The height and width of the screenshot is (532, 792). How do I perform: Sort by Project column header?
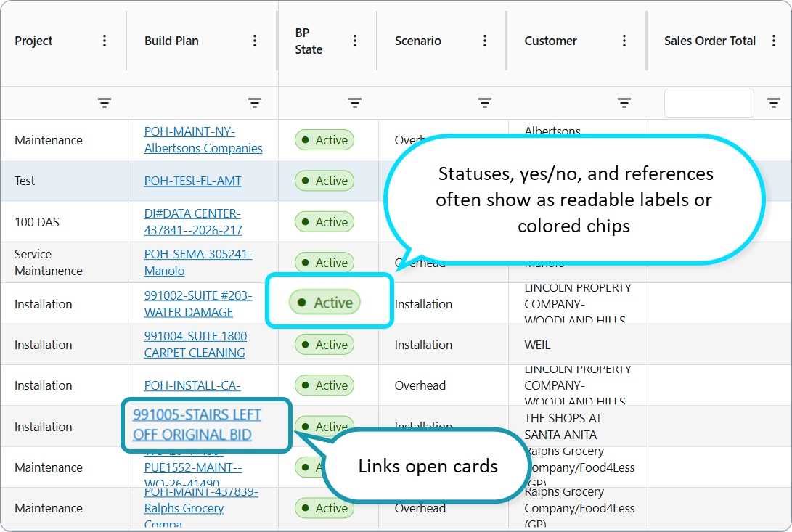tap(33, 41)
